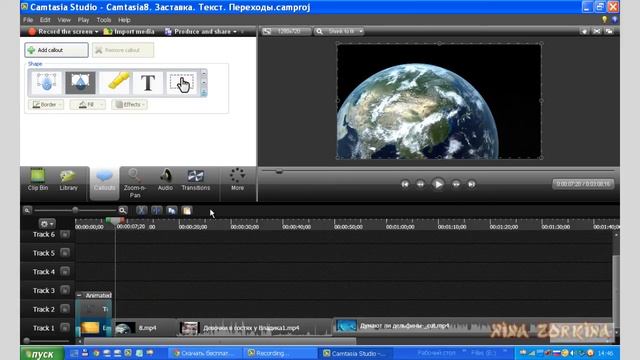Click the timeline horizontal scrollbar
The image size is (640, 360).
coord(220,341)
